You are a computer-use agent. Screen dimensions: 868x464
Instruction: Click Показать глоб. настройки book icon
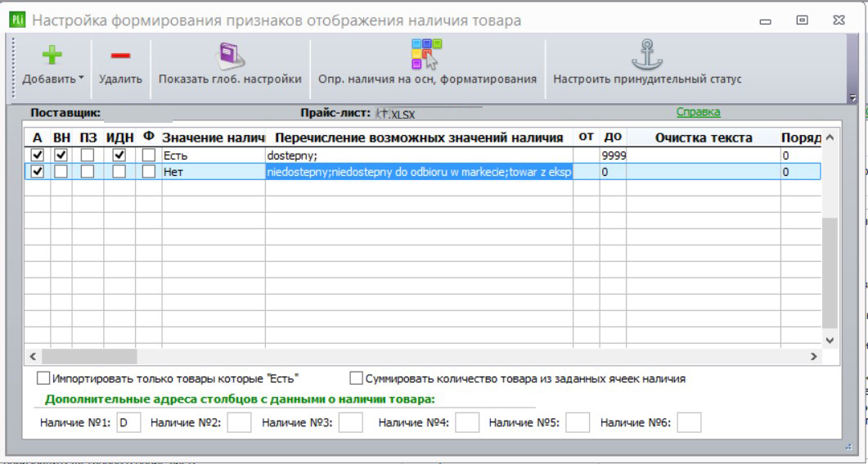coord(230,56)
